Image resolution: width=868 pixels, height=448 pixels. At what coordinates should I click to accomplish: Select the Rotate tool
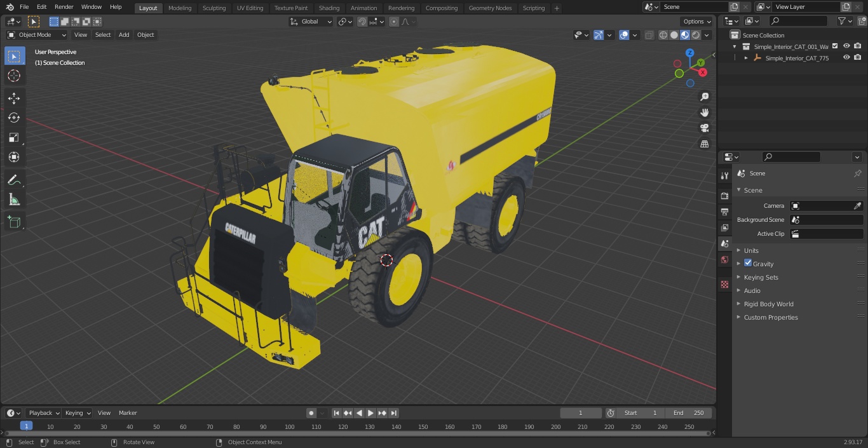(14, 118)
